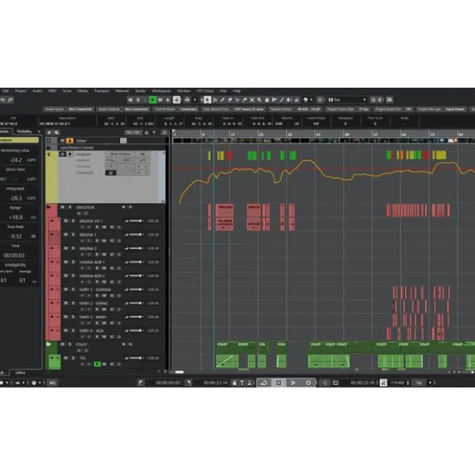
Task: Select the Line tool
Action: [x=282, y=100]
